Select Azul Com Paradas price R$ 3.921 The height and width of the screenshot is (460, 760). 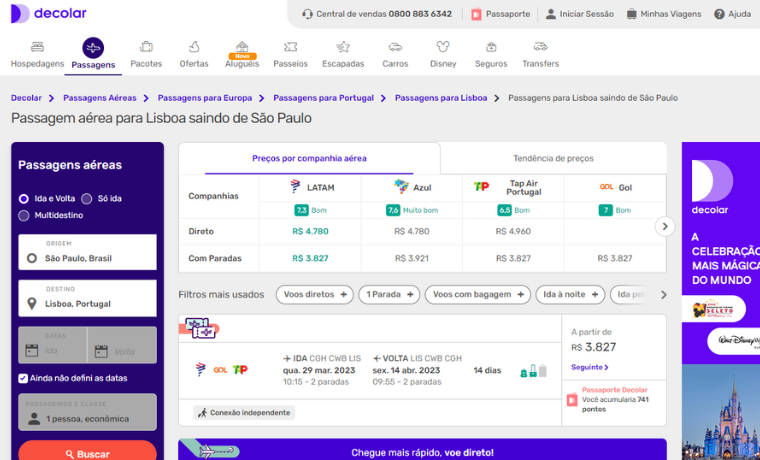412,258
